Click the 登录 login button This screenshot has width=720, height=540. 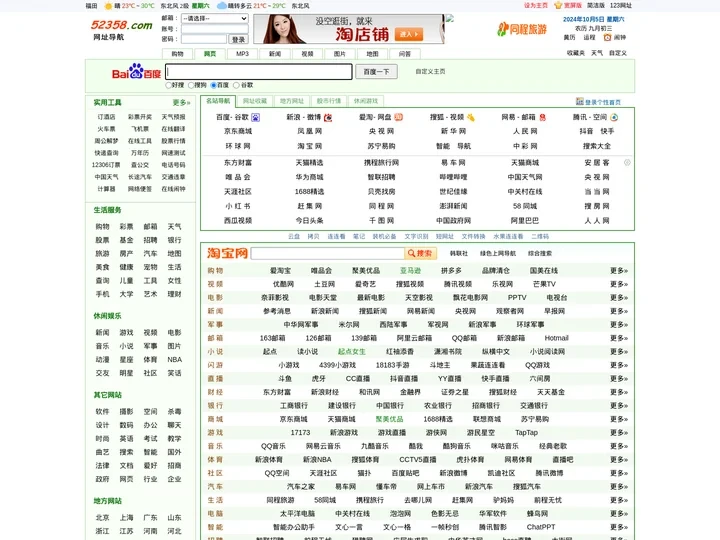pyautogui.click(x=238, y=39)
